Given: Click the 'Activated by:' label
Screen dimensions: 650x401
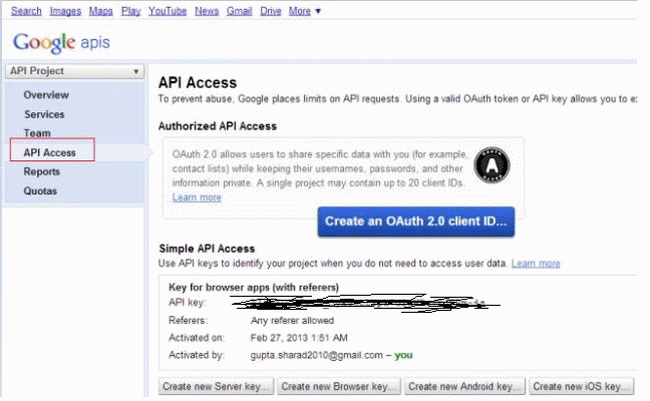Looking at the screenshot, I should pos(196,355).
